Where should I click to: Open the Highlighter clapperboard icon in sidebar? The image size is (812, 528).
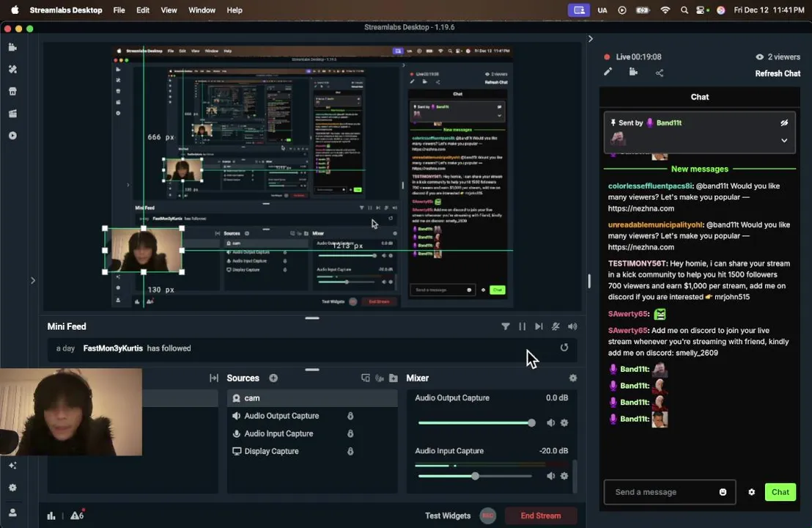coord(13,114)
